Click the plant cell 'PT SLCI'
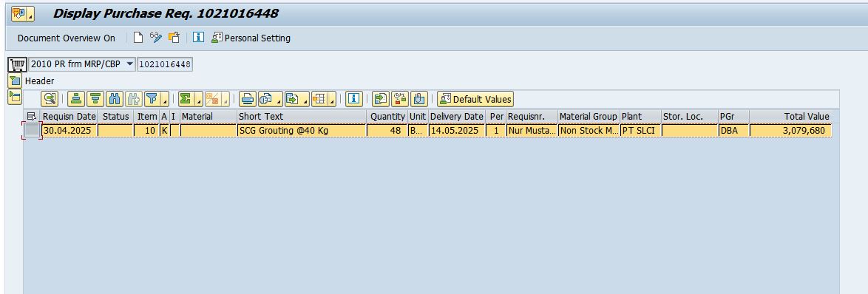The height and width of the screenshot is (294, 868). pyautogui.click(x=640, y=131)
